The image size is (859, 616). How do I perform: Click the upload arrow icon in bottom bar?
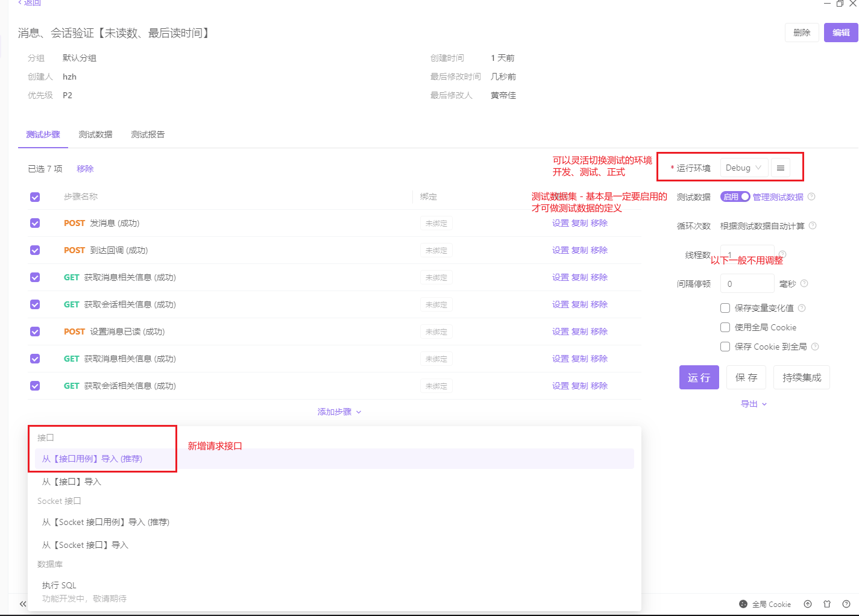(808, 604)
